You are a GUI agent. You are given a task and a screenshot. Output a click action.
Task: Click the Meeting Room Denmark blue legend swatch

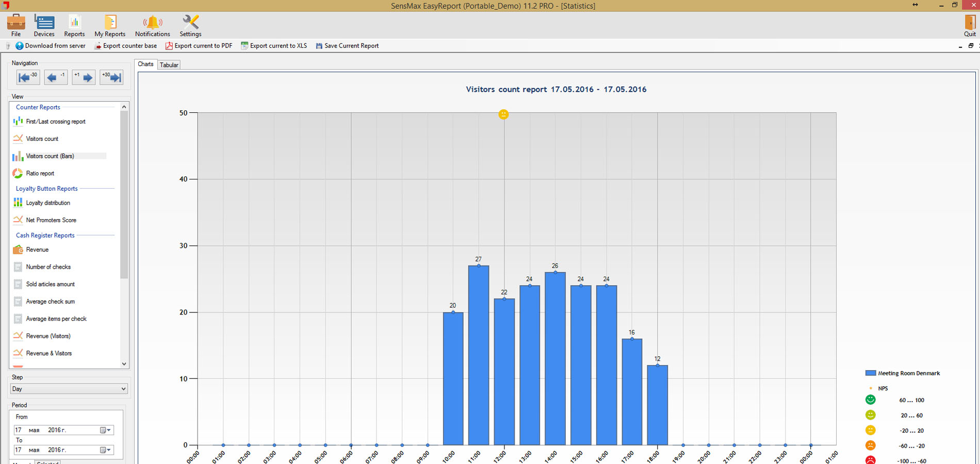click(x=871, y=373)
